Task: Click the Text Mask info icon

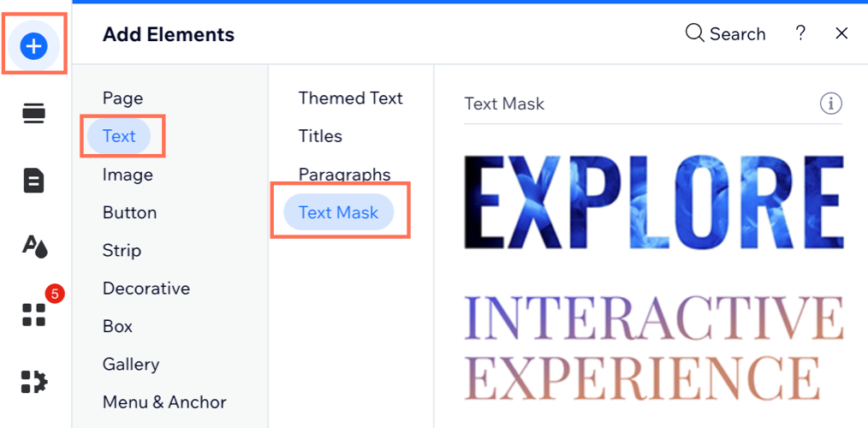Action: point(830,104)
